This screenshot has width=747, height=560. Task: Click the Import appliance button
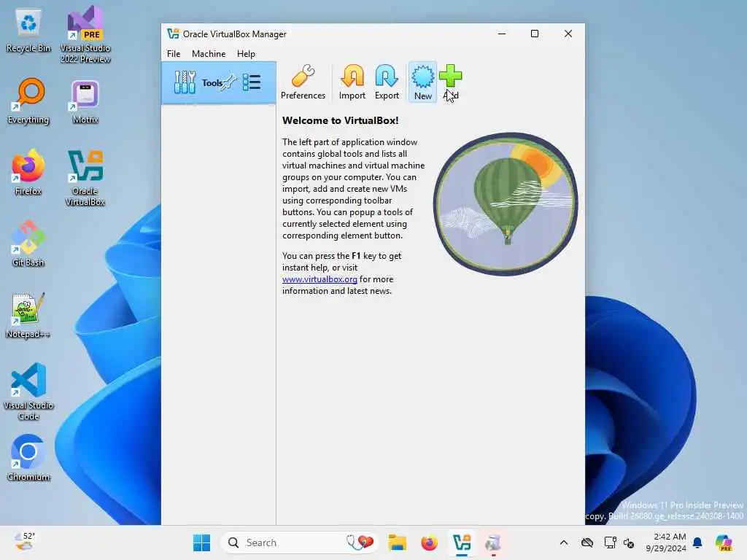coord(352,82)
